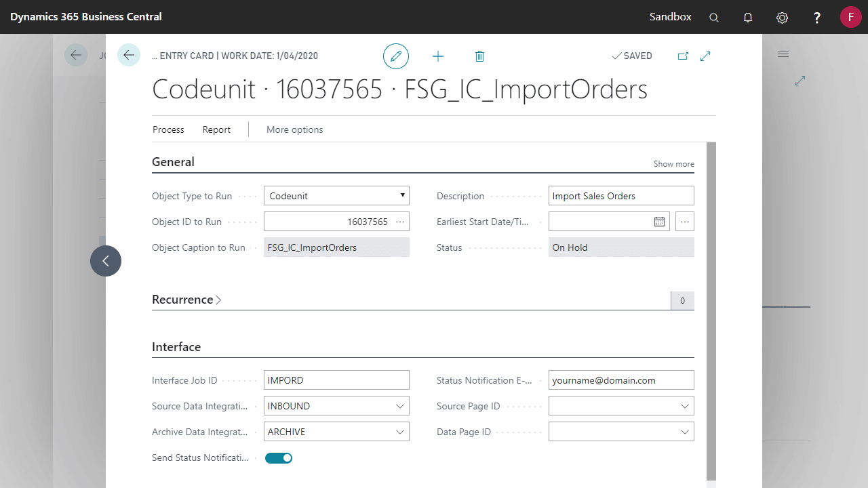
Task: Open Archive Data Integration dropdown
Action: tap(399, 432)
